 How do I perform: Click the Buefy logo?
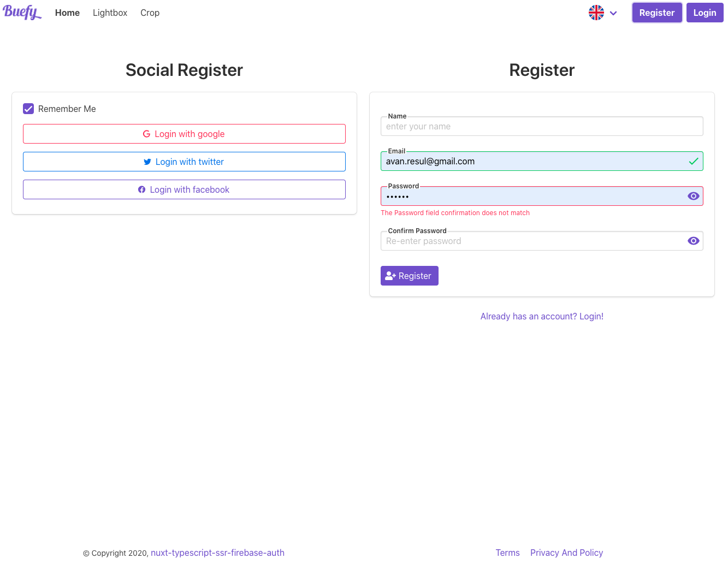[22, 12]
